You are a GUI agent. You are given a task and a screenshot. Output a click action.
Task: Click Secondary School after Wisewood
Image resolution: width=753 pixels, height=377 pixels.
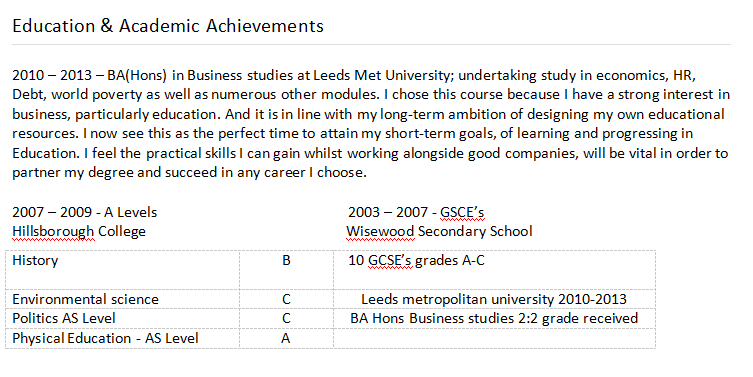(475, 231)
